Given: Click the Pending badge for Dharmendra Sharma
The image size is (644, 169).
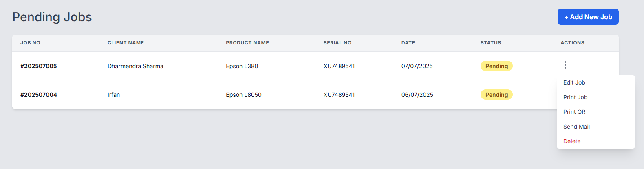Looking at the screenshot, I should pos(496,66).
